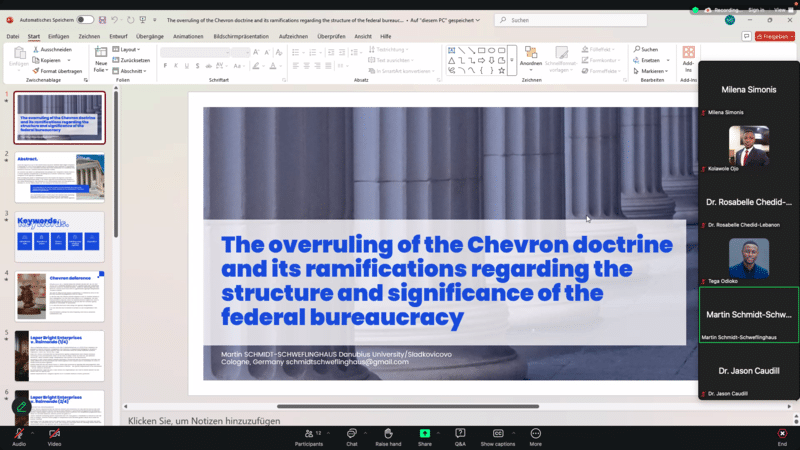Viewport: 800px width, 450px height.
Task: Turn on camera with Video button
Action: 54,436
